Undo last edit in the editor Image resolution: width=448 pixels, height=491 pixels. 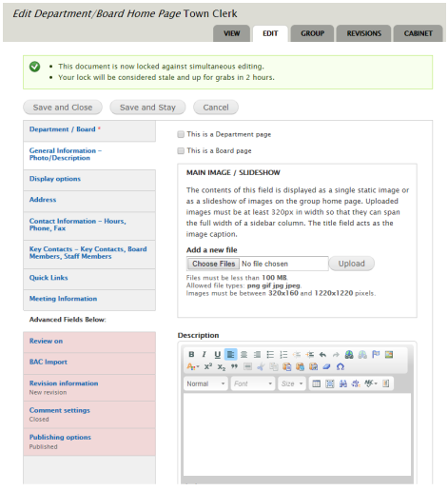click(322, 354)
